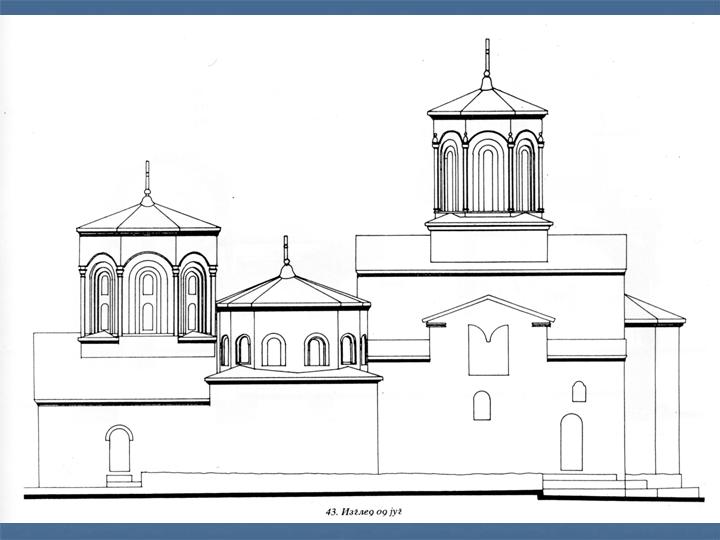Click the steps beneath the lower left doorway

click(120, 480)
